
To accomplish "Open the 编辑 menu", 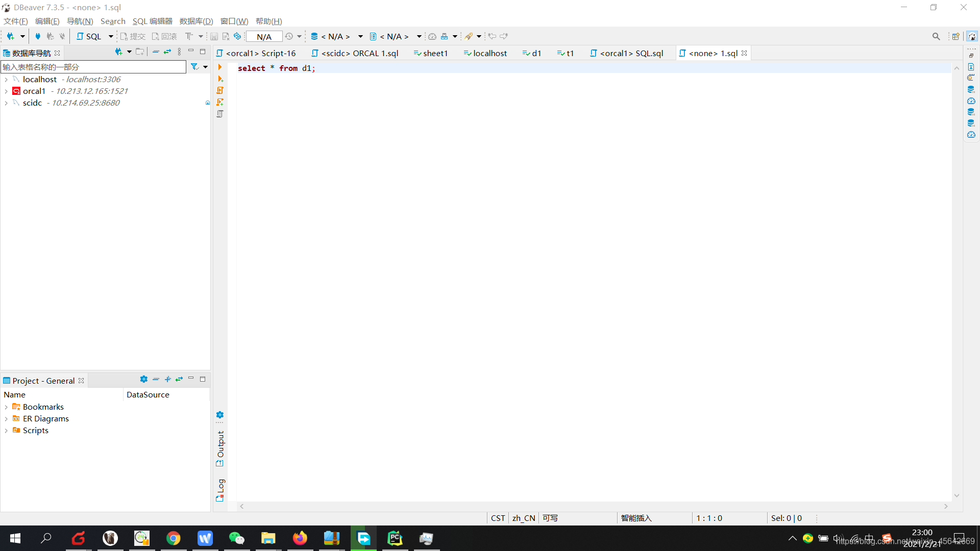I will [46, 21].
